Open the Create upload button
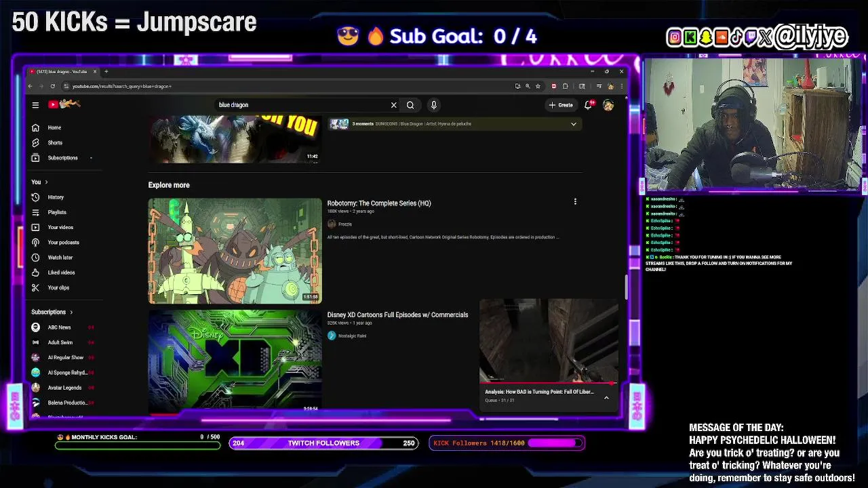The width and height of the screenshot is (868, 488). coord(561,105)
